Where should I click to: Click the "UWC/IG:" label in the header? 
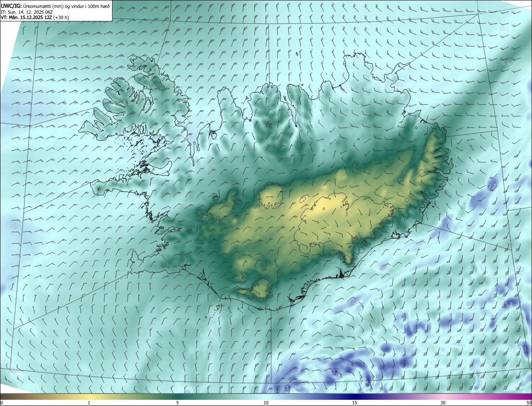pos(11,6)
